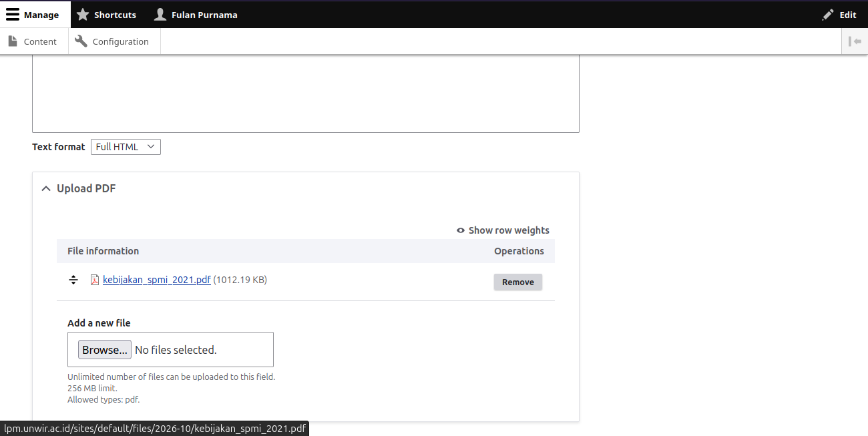Click the 'Text format' label
The height and width of the screenshot is (436, 868).
coord(59,147)
